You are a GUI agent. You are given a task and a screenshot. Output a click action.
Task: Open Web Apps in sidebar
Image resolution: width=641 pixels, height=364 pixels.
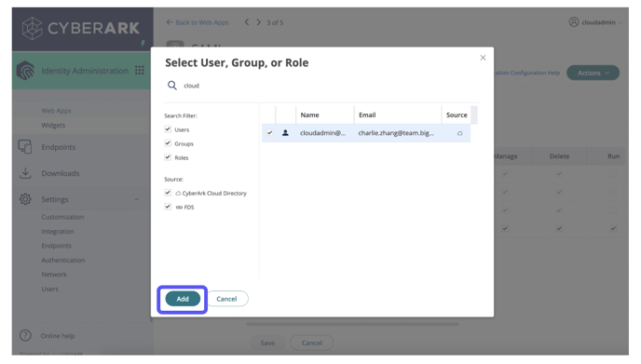click(56, 111)
